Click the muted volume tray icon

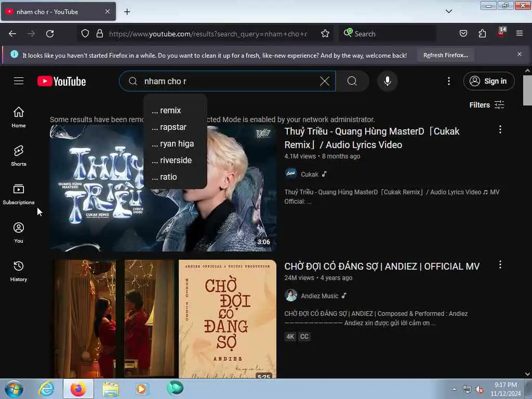click(x=480, y=390)
